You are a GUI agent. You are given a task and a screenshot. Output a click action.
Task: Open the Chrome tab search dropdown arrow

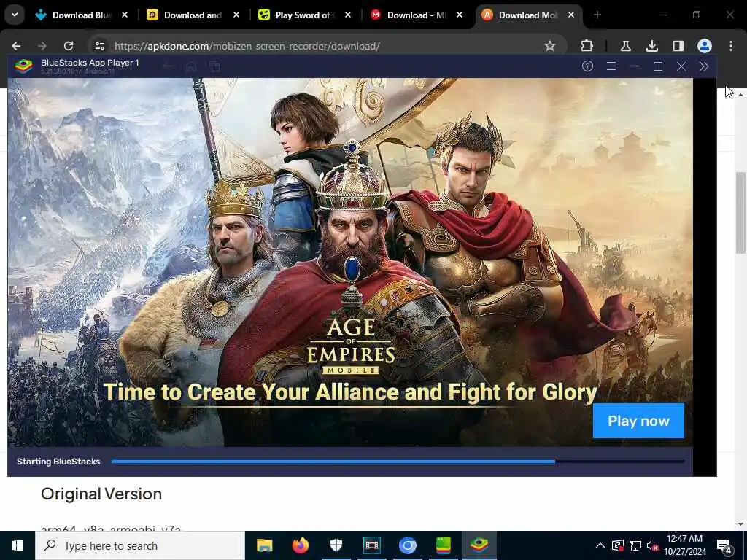click(x=15, y=15)
